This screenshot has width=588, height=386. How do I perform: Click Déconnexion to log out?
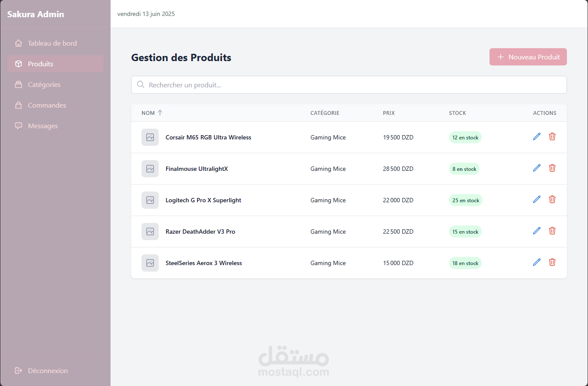pos(55,371)
